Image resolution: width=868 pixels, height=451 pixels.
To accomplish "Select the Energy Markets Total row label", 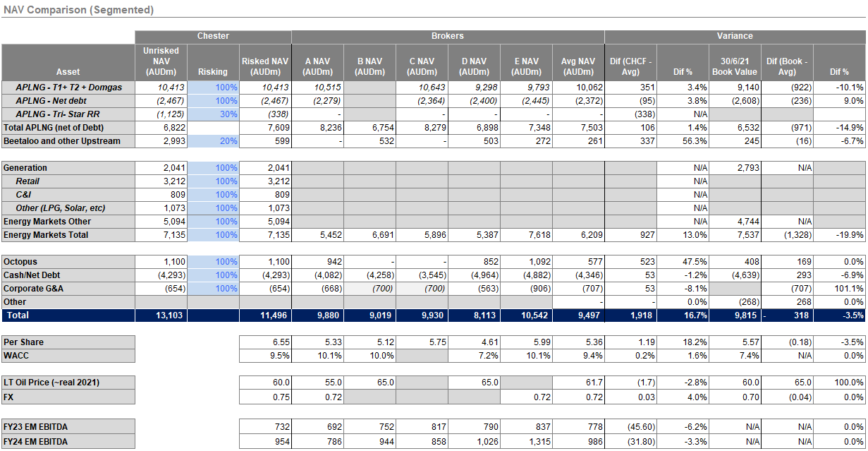I will tap(47, 235).
